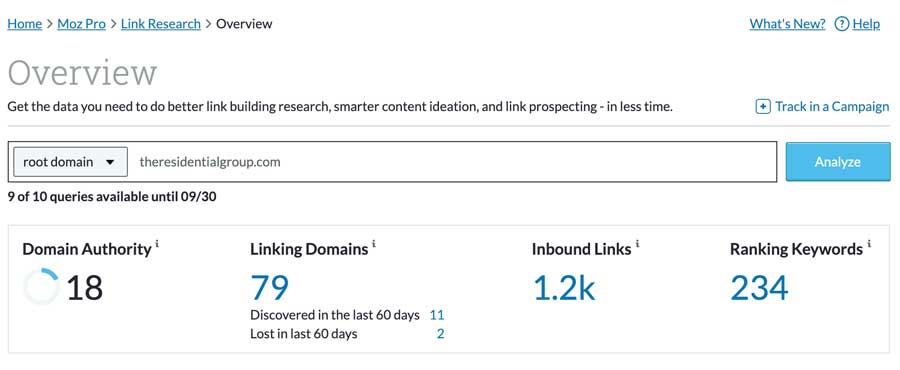Viewport: 900px width, 370px height.
Task: Click the 11 discovered domains link
Action: 437,315
